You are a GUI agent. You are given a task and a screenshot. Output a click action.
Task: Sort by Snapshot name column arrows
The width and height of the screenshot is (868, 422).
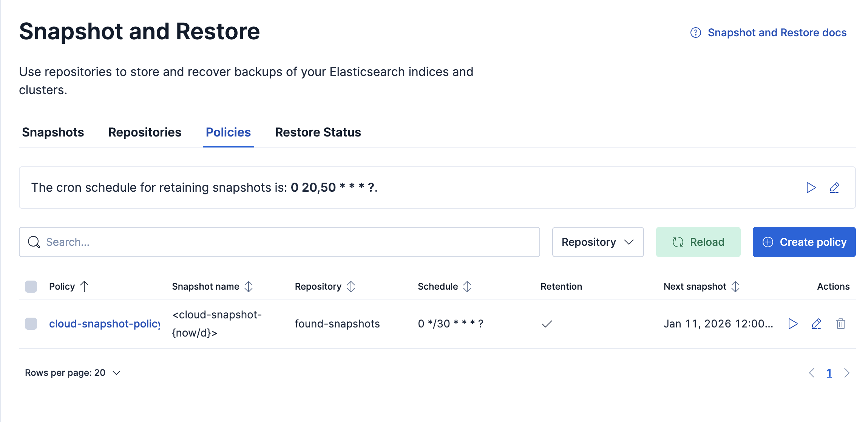point(249,287)
